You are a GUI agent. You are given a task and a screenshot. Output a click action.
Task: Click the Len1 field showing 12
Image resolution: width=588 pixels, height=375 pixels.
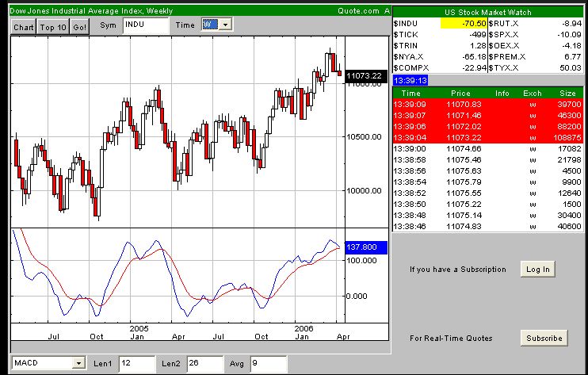(x=136, y=364)
